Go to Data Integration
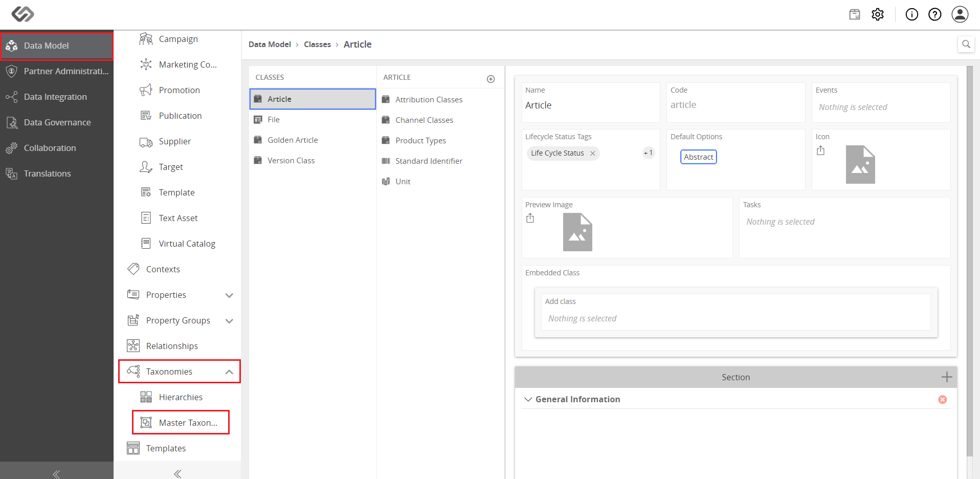Screen dimensions: 980x479 [57, 97]
